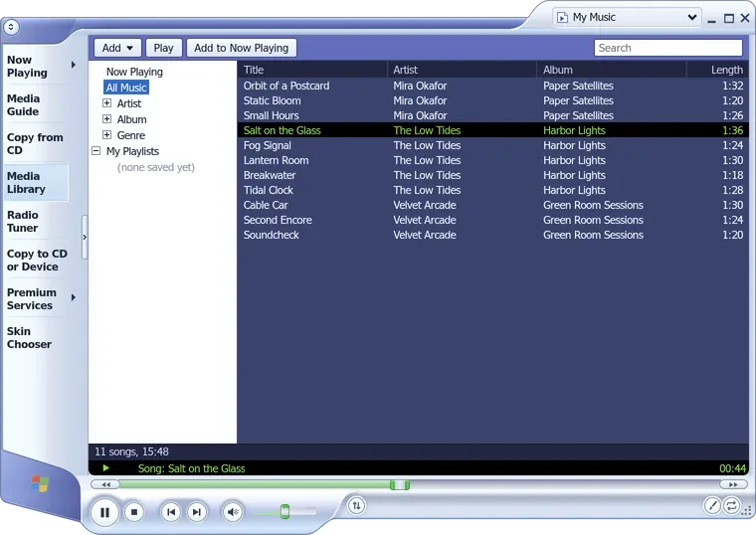This screenshot has width=756, height=535.
Task: Pause playback with the pause button
Action: pos(104,512)
